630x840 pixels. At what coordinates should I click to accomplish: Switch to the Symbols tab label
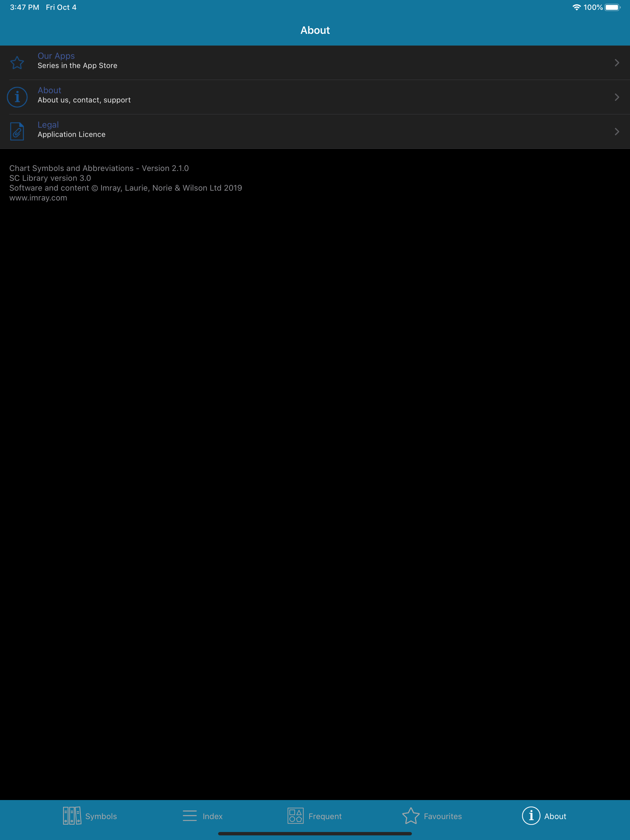(x=101, y=816)
